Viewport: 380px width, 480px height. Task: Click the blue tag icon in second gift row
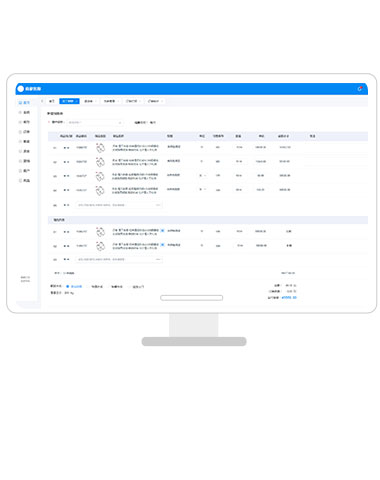tap(162, 245)
